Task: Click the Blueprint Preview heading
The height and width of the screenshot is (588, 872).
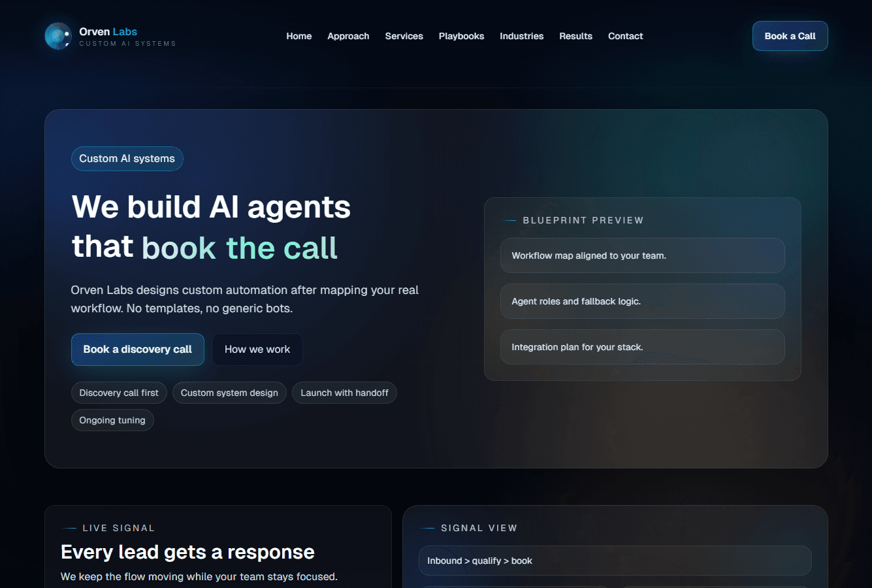Action: point(583,220)
